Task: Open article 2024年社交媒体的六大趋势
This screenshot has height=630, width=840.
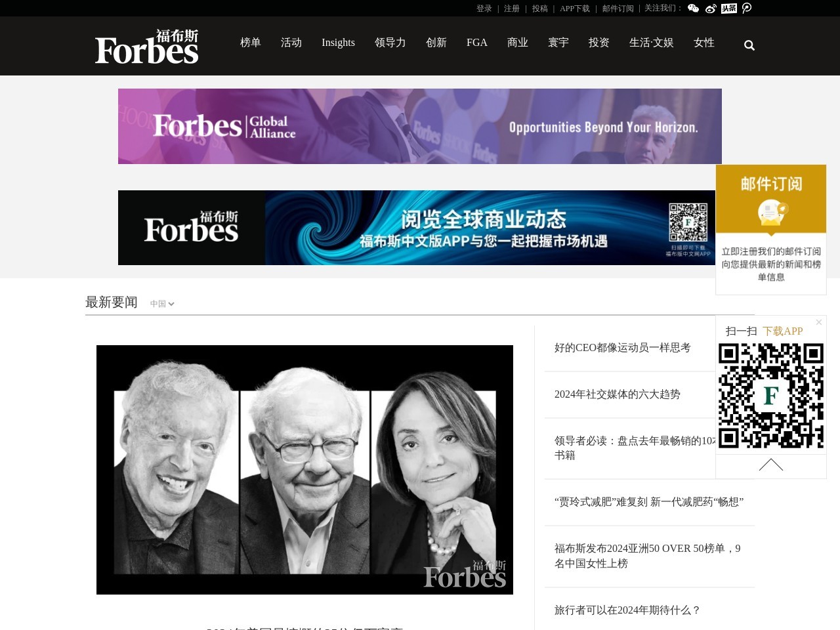Action: [x=618, y=394]
